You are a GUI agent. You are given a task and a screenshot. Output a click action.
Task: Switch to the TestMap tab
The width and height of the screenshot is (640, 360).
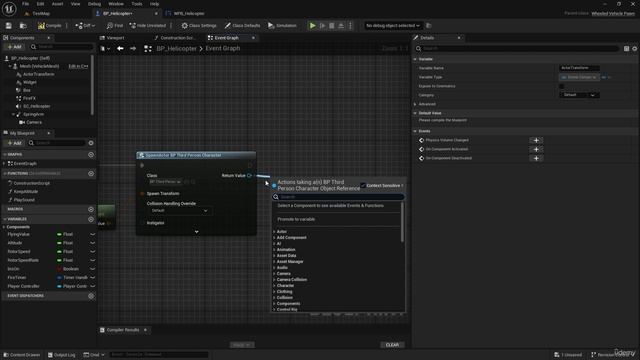(x=41, y=13)
